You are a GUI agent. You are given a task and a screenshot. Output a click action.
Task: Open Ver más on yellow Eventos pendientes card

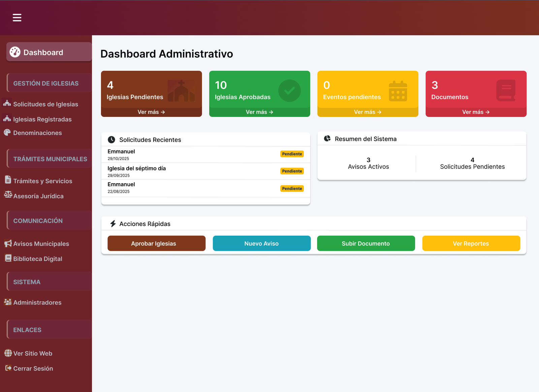368,112
